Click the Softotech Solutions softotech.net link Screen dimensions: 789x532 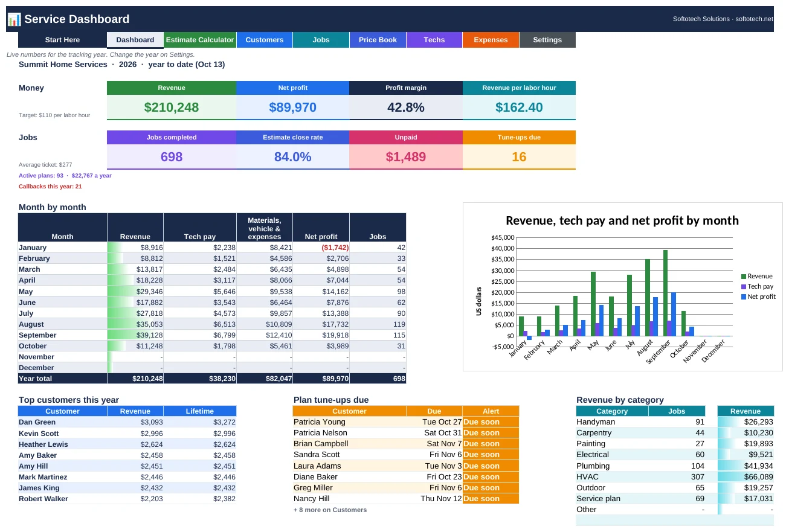(723, 19)
